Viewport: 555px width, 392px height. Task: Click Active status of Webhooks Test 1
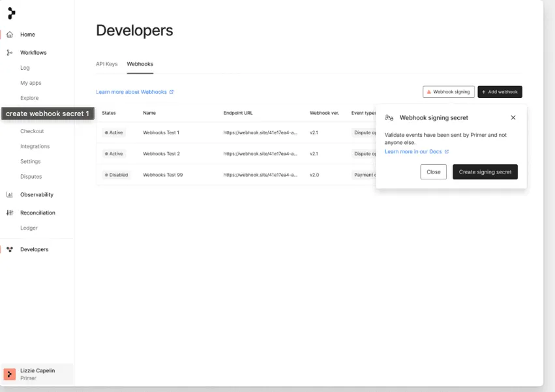tap(113, 132)
